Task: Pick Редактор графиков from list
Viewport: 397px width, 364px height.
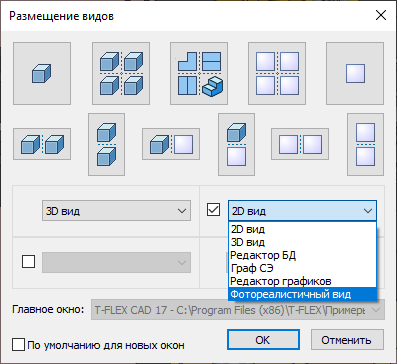Action: coord(302,281)
